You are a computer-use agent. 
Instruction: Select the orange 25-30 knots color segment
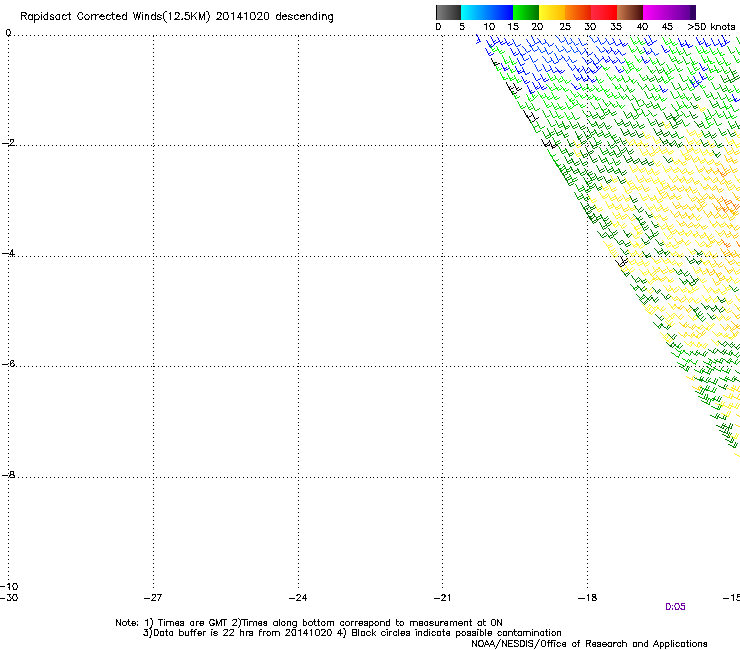578,12
